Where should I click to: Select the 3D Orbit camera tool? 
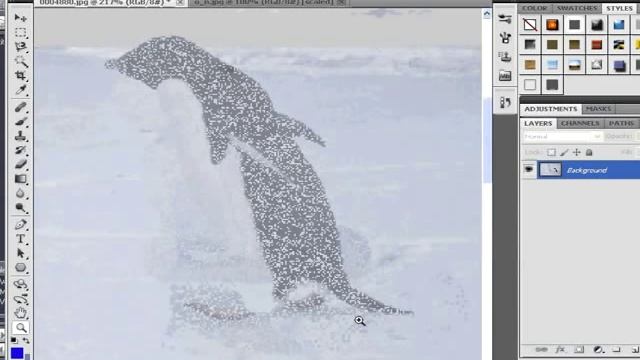point(20,299)
